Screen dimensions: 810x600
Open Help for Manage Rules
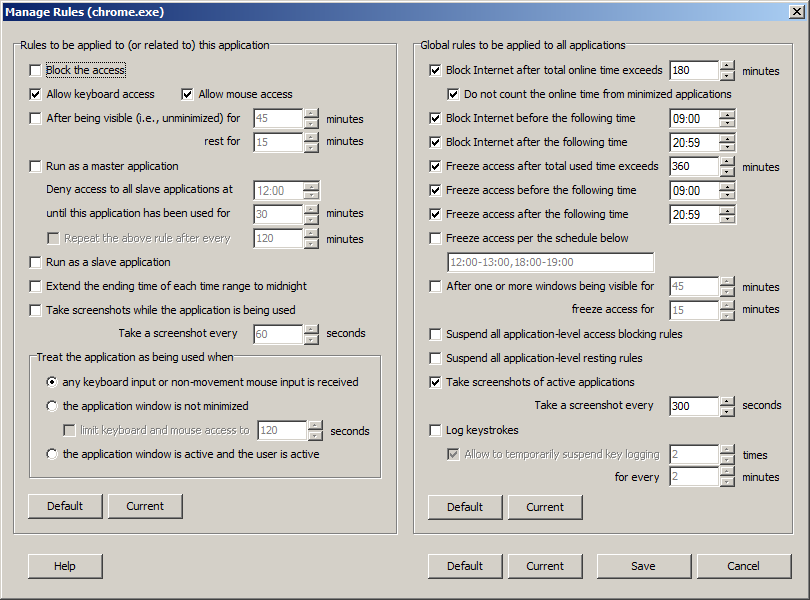pos(65,566)
